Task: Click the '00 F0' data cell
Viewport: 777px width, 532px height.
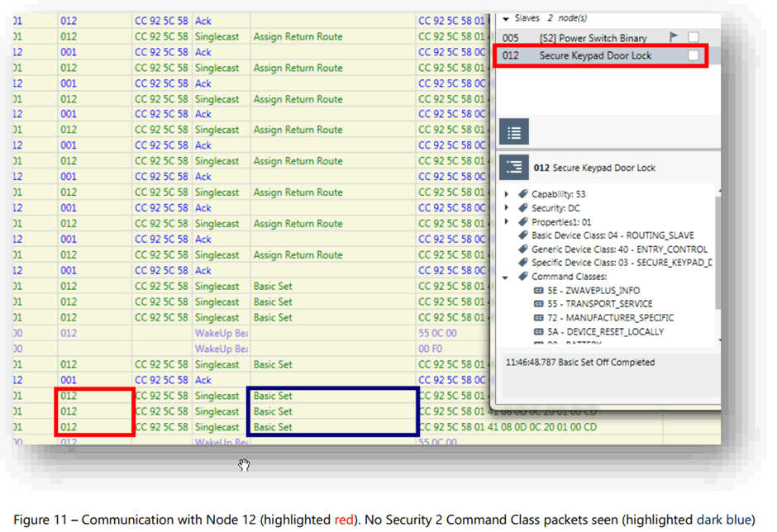Action: pos(430,349)
